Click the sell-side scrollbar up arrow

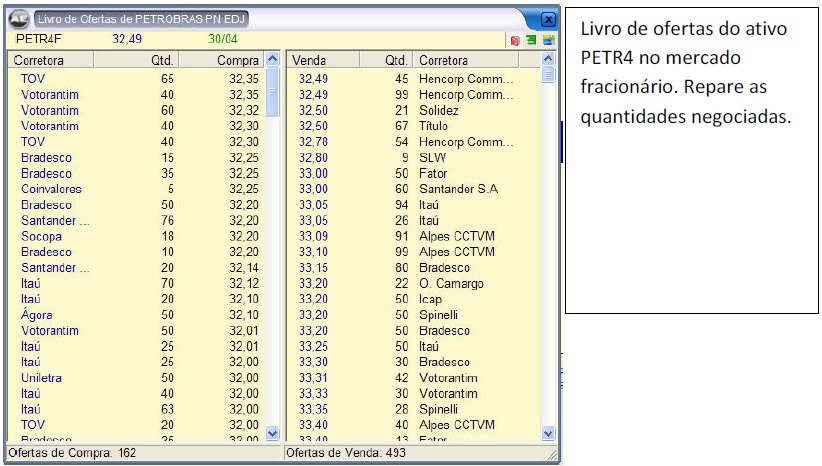pos(548,59)
